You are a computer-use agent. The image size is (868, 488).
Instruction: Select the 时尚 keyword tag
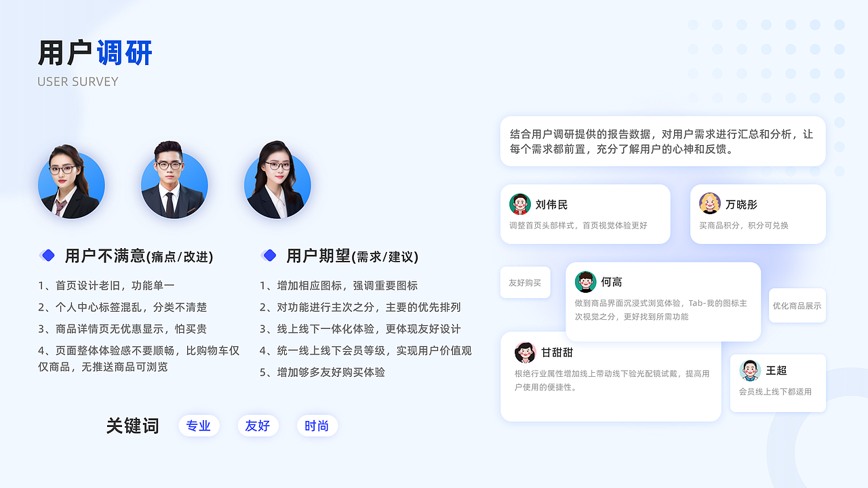coord(317,426)
